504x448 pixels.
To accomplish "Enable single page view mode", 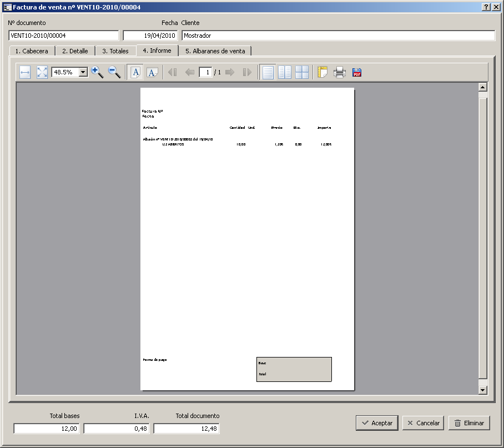I will point(268,72).
